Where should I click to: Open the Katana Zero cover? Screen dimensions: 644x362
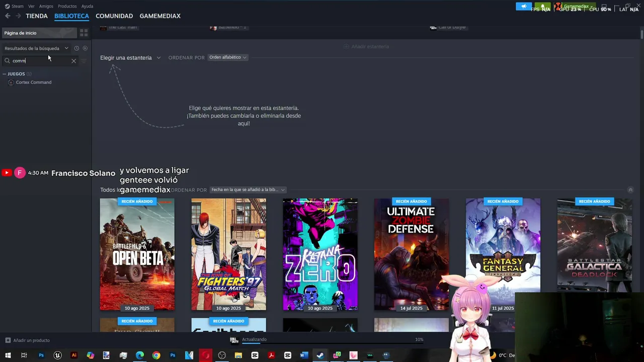[320, 254]
